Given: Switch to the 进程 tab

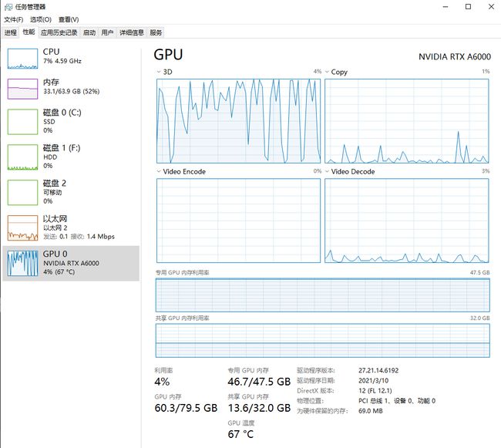Looking at the screenshot, I should tap(10, 32).
